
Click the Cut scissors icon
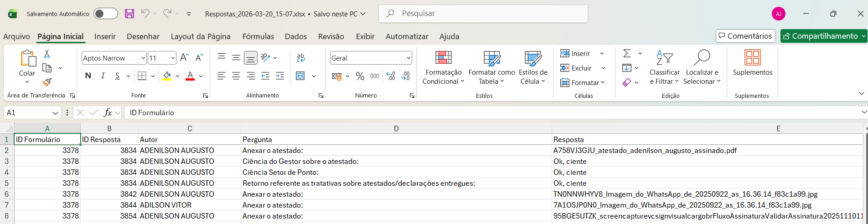point(47,54)
